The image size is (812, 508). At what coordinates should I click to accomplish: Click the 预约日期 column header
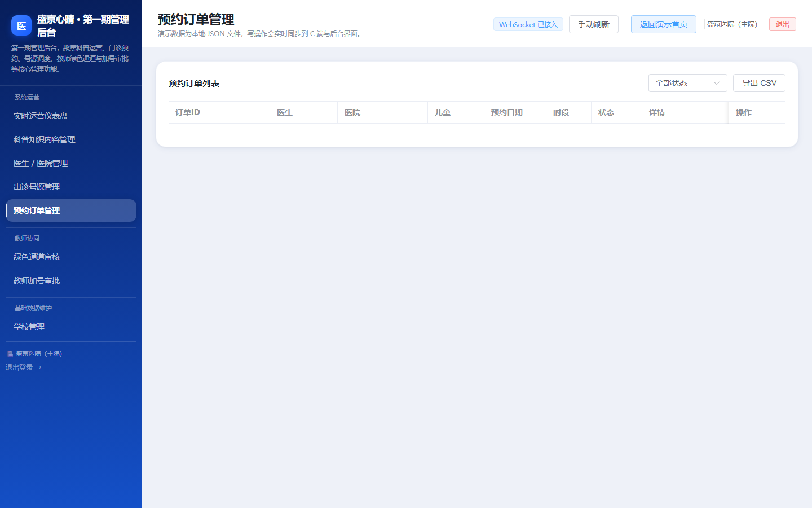point(515,112)
